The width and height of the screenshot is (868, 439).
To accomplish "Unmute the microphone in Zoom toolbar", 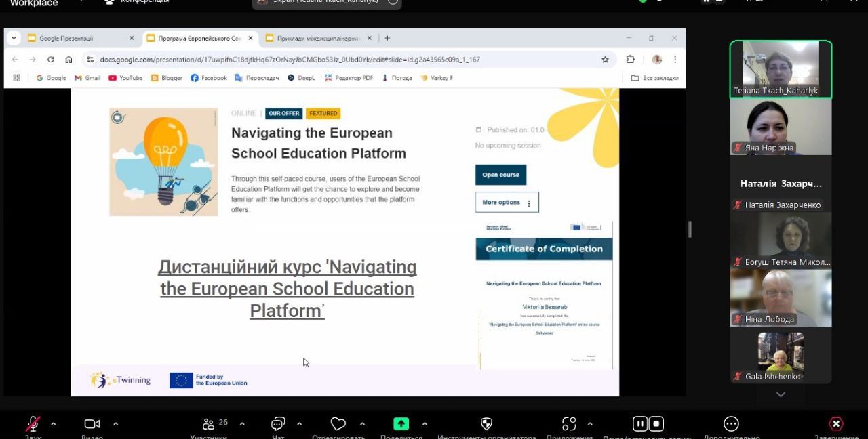I will (33, 424).
